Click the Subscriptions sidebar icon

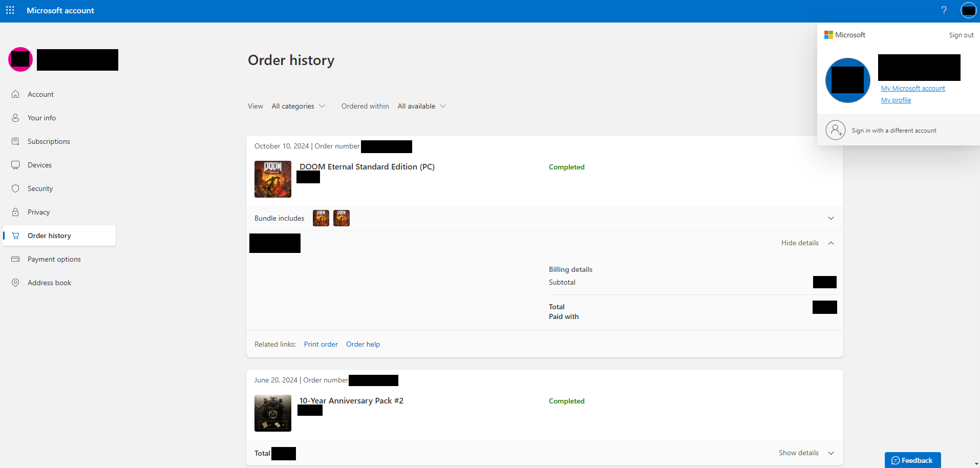pos(15,141)
